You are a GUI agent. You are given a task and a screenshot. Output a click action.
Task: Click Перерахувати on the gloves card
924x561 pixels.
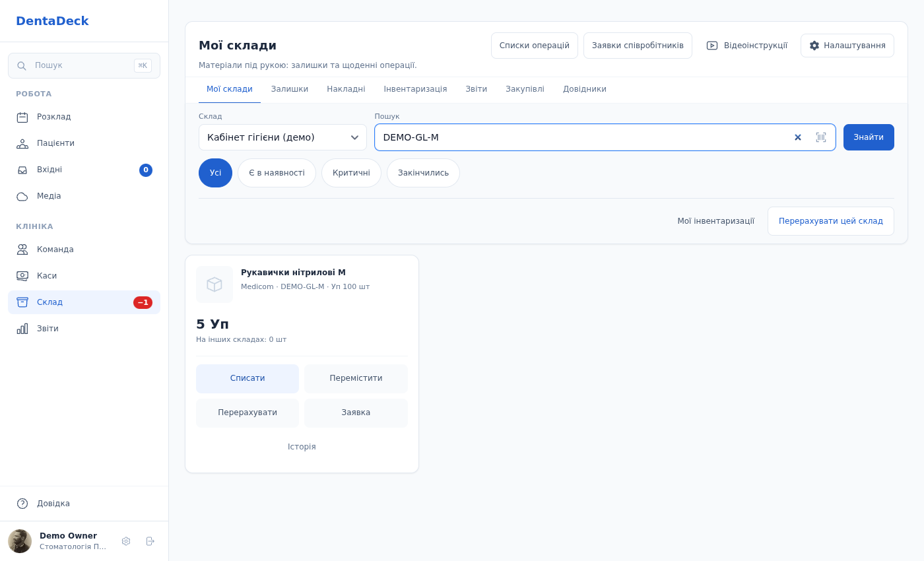(247, 413)
